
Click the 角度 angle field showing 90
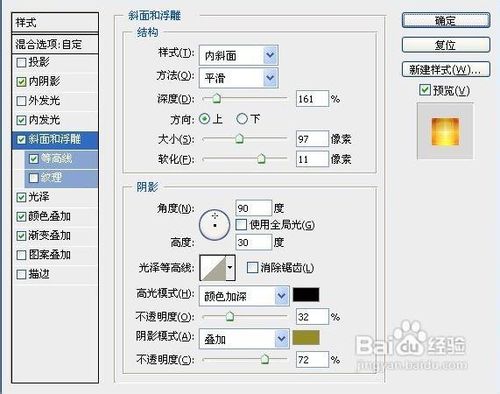(x=254, y=208)
